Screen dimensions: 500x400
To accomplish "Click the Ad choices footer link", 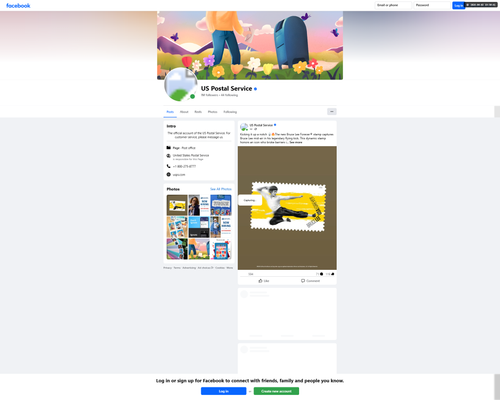I will 205,268.
